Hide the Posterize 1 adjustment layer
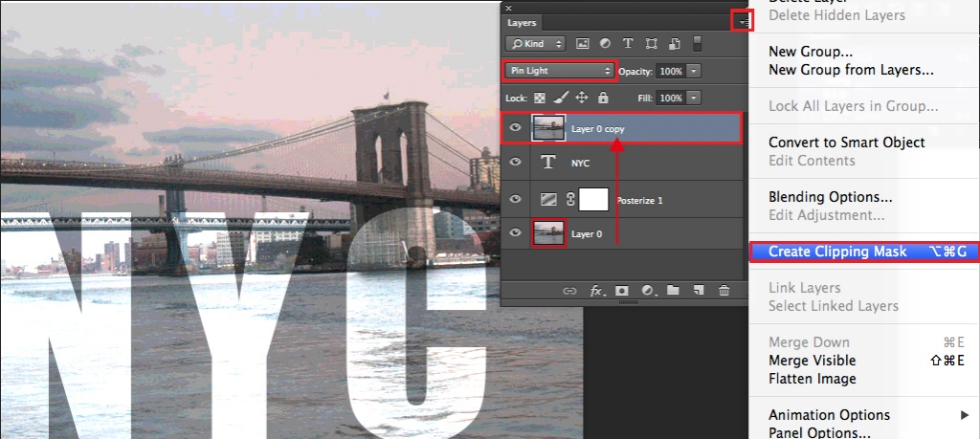 click(x=516, y=199)
